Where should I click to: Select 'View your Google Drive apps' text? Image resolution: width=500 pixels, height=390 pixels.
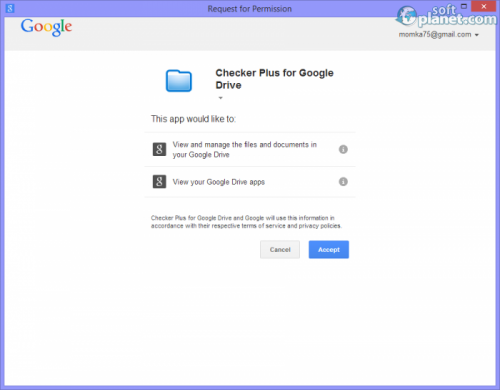[x=219, y=182]
